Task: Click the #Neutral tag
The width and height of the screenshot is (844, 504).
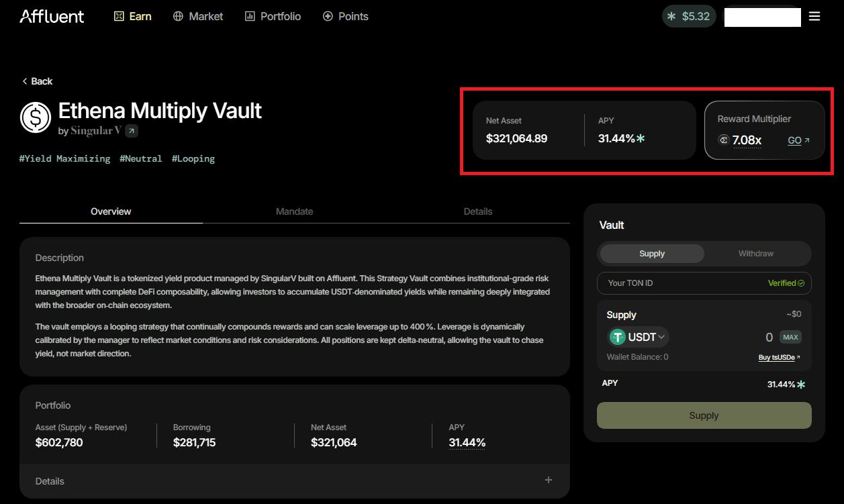Action: tap(141, 159)
